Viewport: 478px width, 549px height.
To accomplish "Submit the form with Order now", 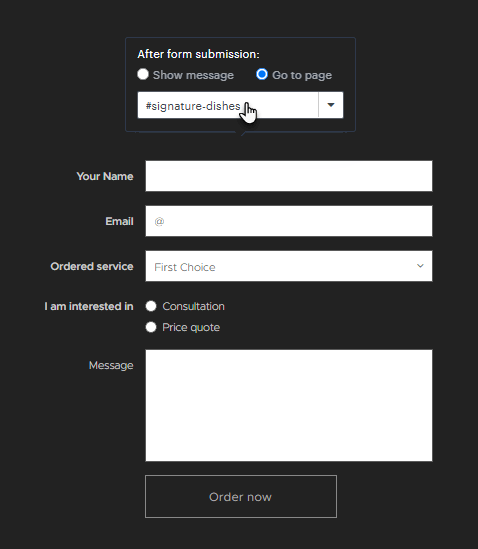I will [241, 496].
